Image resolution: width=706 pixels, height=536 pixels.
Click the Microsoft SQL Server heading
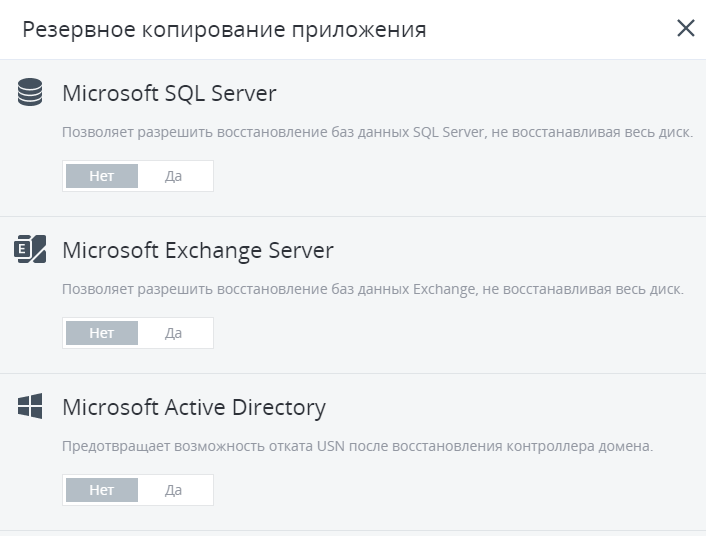point(169,94)
